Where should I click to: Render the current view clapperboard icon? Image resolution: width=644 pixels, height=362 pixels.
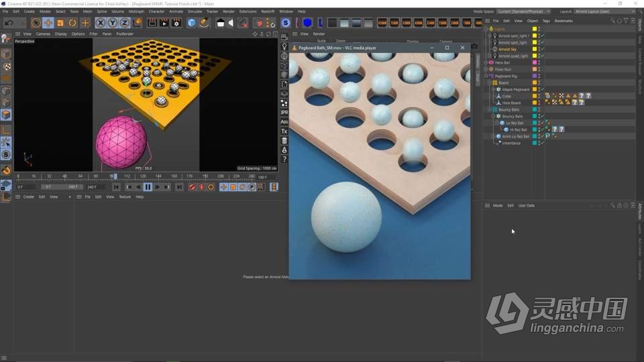pos(152,23)
